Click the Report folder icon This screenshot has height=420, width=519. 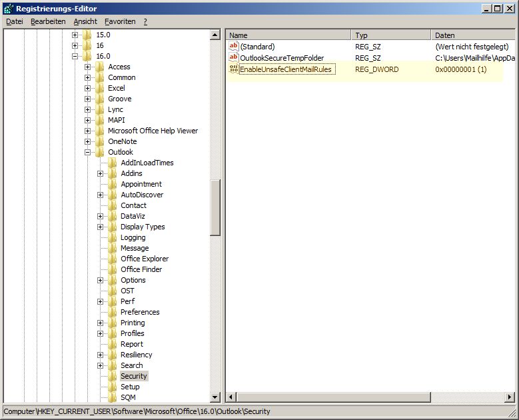113,344
